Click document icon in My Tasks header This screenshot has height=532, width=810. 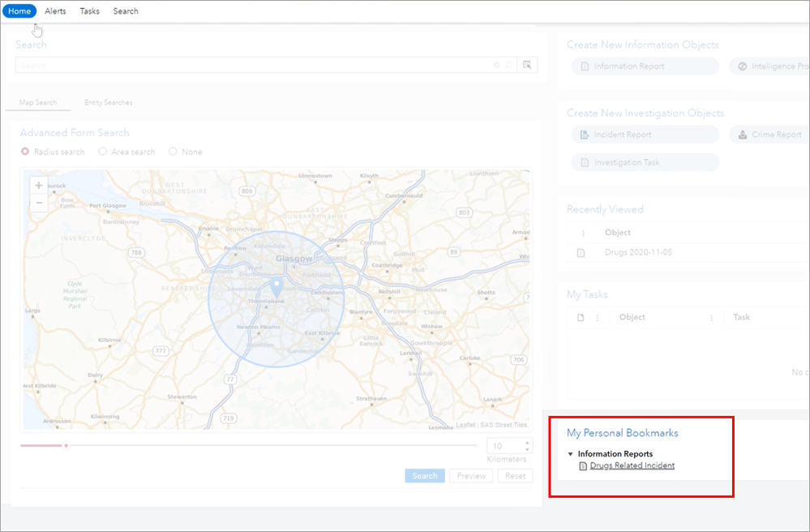click(581, 318)
